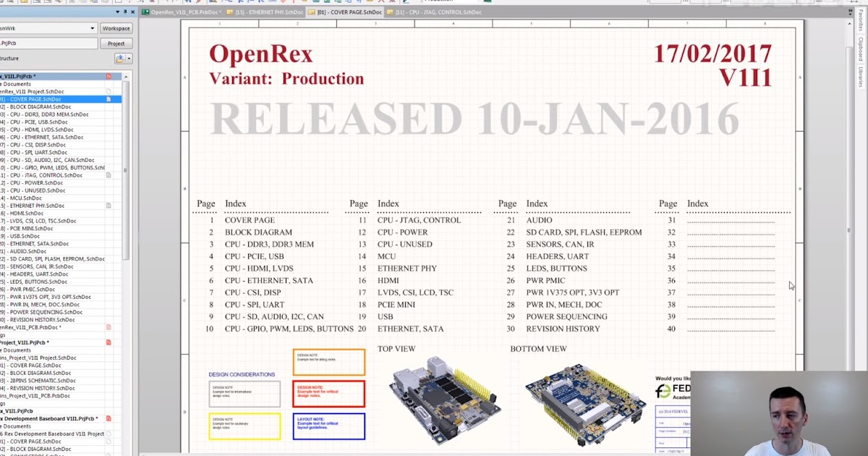The image size is (868, 456).
Task: Click the Project button
Action: click(x=116, y=43)
